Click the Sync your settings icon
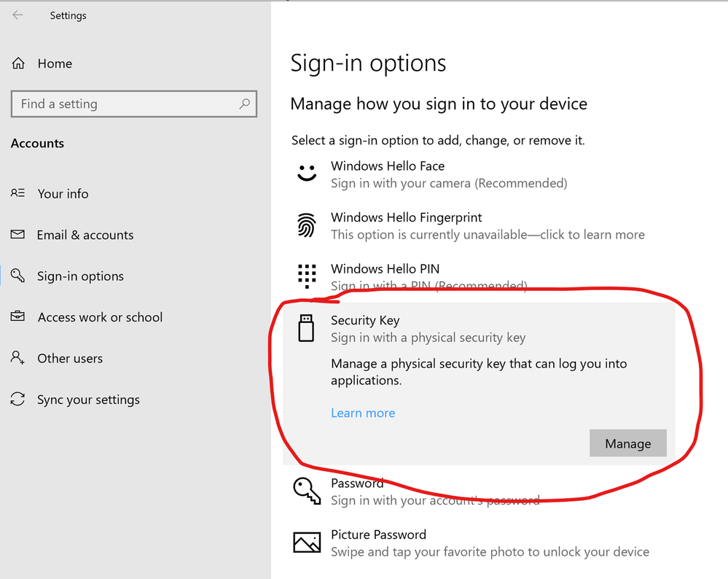 click(17, 400)
